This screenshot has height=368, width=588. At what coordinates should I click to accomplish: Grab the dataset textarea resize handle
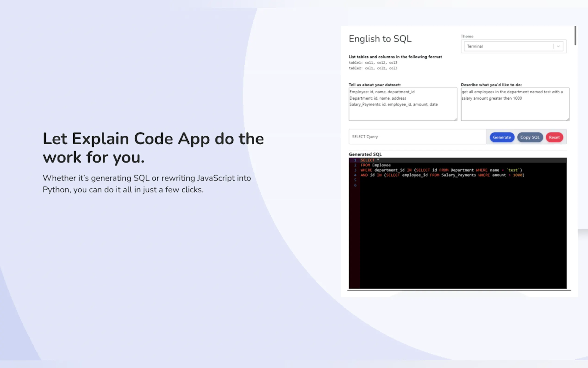pos(455,119)
